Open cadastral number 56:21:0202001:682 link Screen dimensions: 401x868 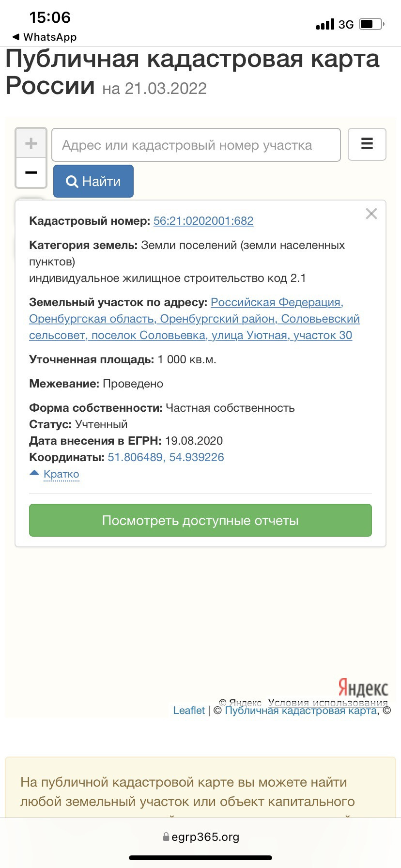[x=203, y=221]
